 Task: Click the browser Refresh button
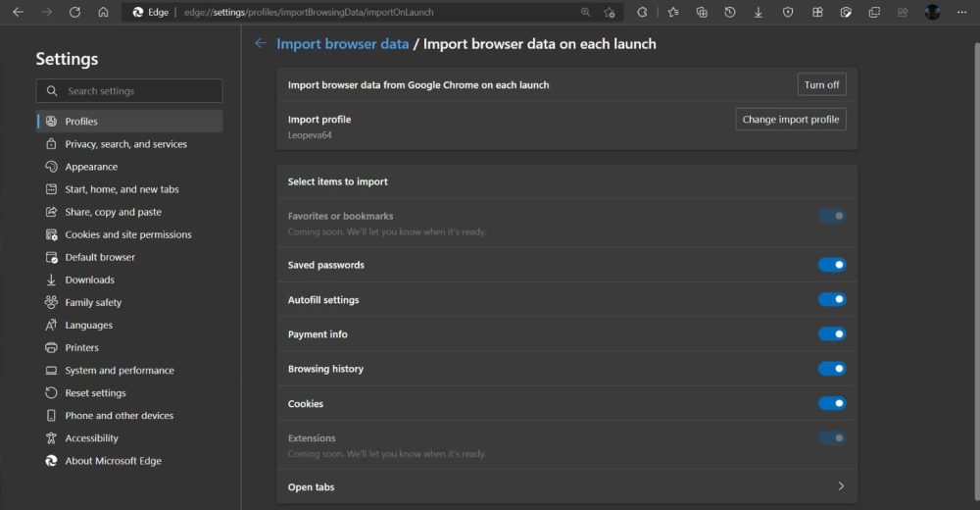point(75,13)
